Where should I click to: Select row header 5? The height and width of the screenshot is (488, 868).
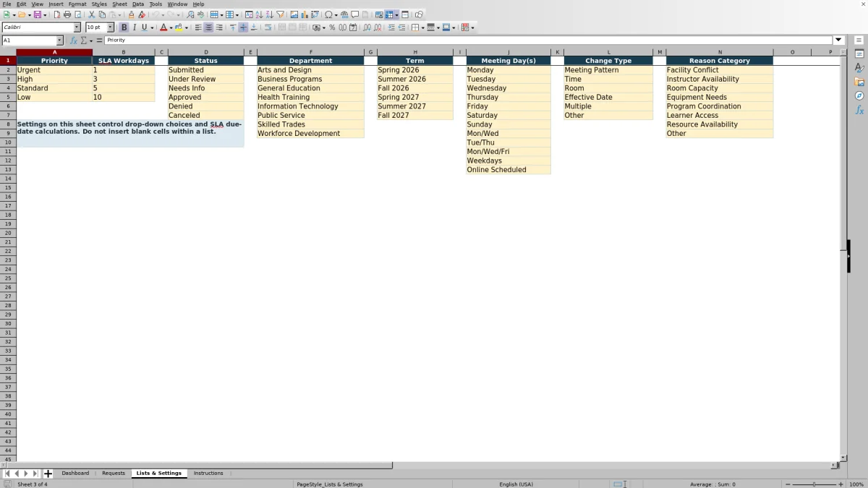[8, 97]
